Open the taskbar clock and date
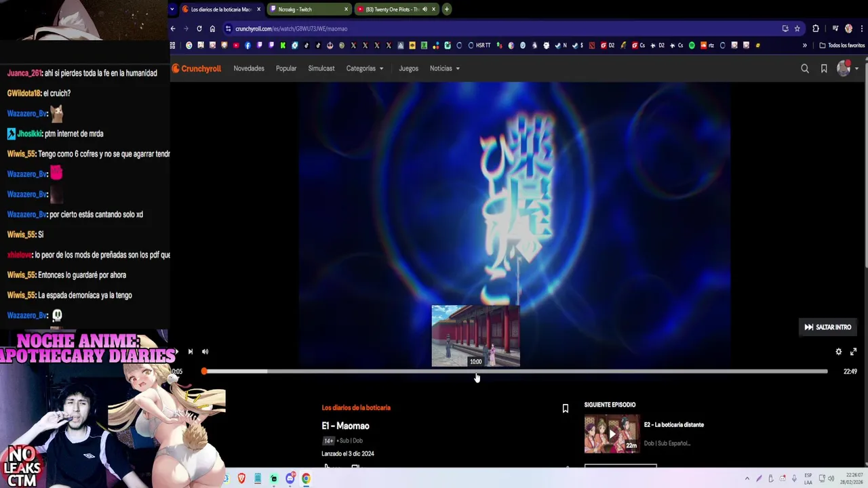 click(852, 479)
